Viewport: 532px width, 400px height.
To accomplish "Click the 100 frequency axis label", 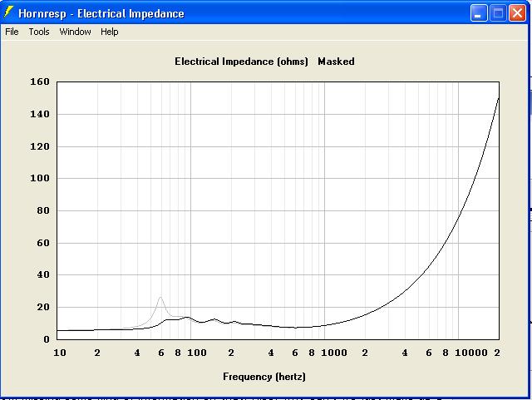I will pos(197,353).
